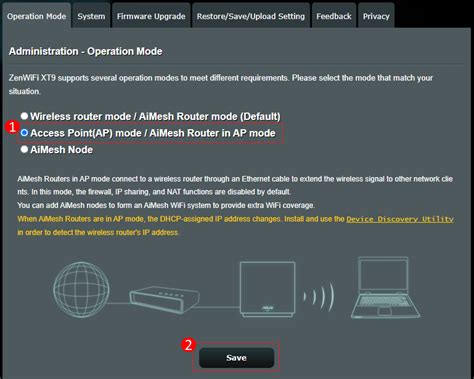Click the 'Administration - Operation Mode' heading
The width and height of the screenshot is (474, 379).
click(x=86, y=51)
